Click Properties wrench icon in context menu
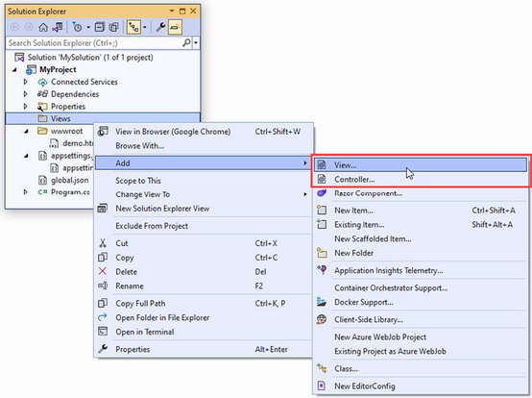The height and width of the screenshot is (398, 532). (103, 348)
